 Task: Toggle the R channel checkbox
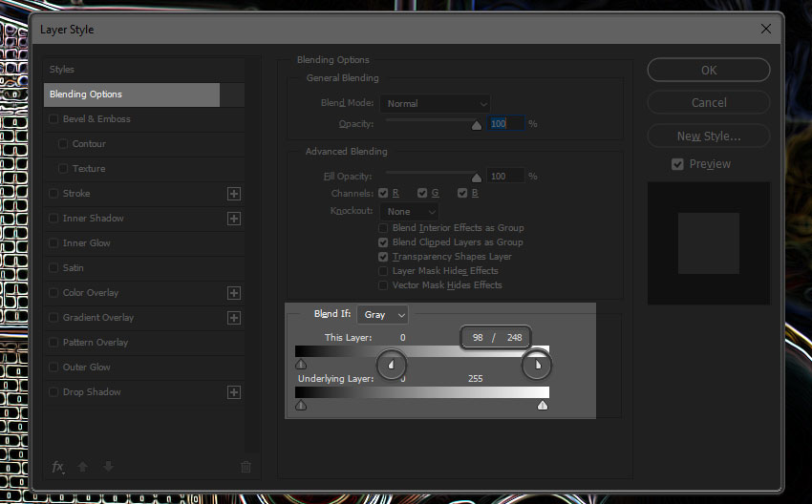tap(383, 193)
